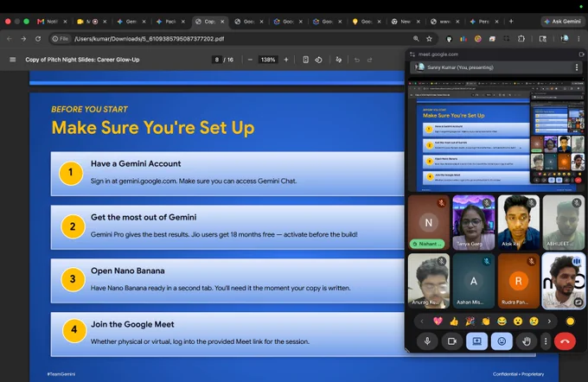This screenshot has width=588, height=382.
Task: Raise your hand in the Meet call
Action: [527, 341]
